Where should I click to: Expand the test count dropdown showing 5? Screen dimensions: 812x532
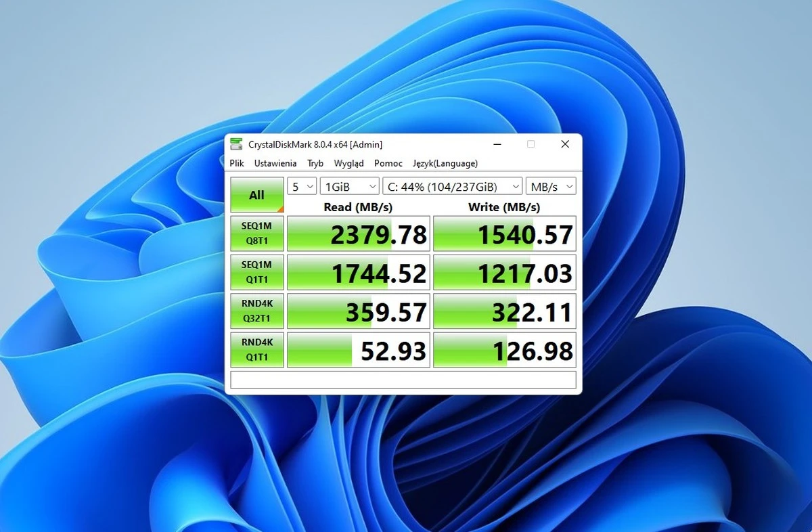click(x=302, y=186)
